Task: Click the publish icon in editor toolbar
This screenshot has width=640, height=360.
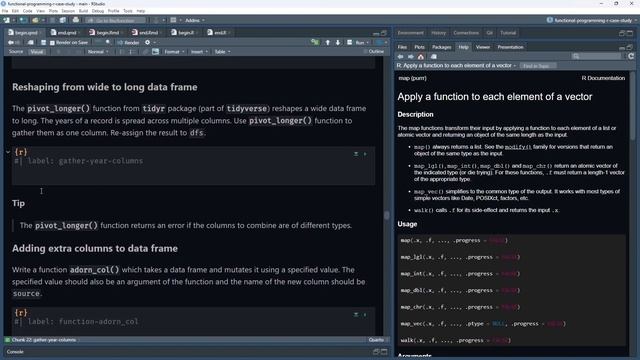Action: click(x=379, y=42)
